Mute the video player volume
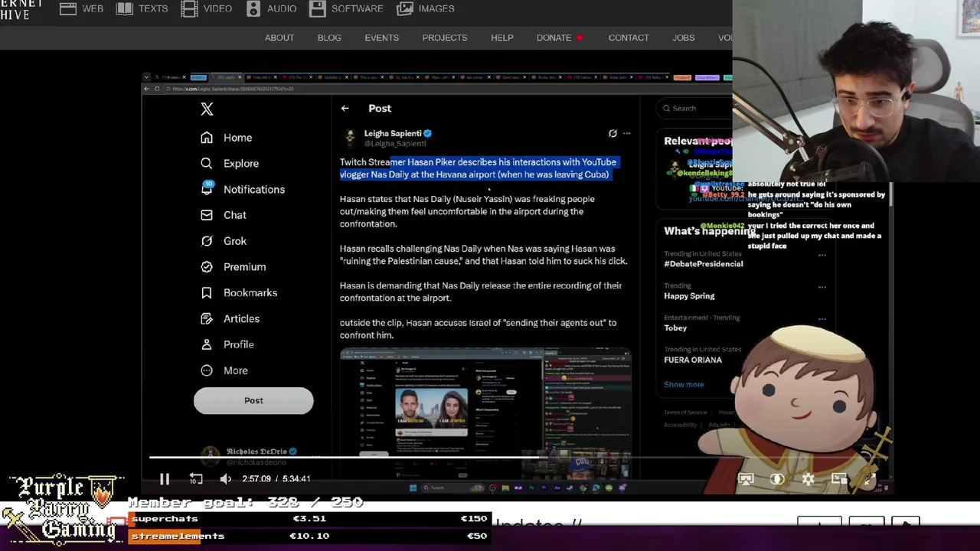This screenshot has width=980, height=551. pyautogui.click(x=226, y=479)
